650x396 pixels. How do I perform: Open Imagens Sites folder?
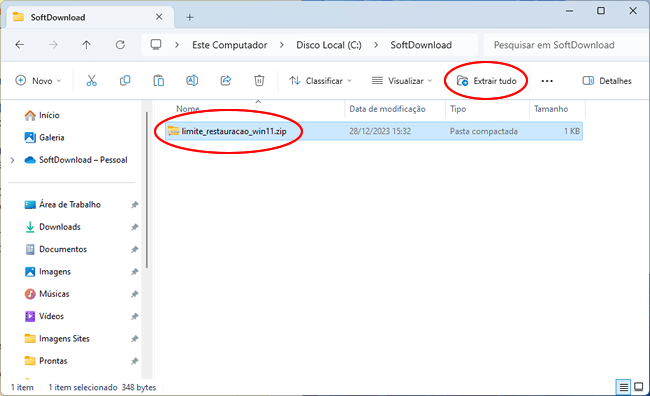click(x=57, y=339)
